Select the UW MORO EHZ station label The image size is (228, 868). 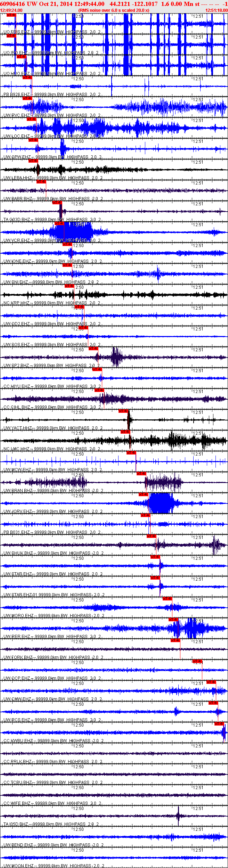pyautogui.click(x=54, y=616)
